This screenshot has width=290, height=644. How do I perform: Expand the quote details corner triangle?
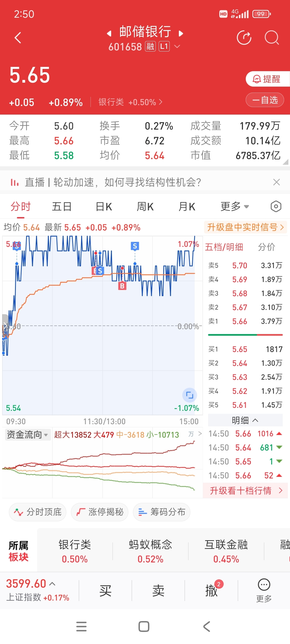click(x=286, y=162)
